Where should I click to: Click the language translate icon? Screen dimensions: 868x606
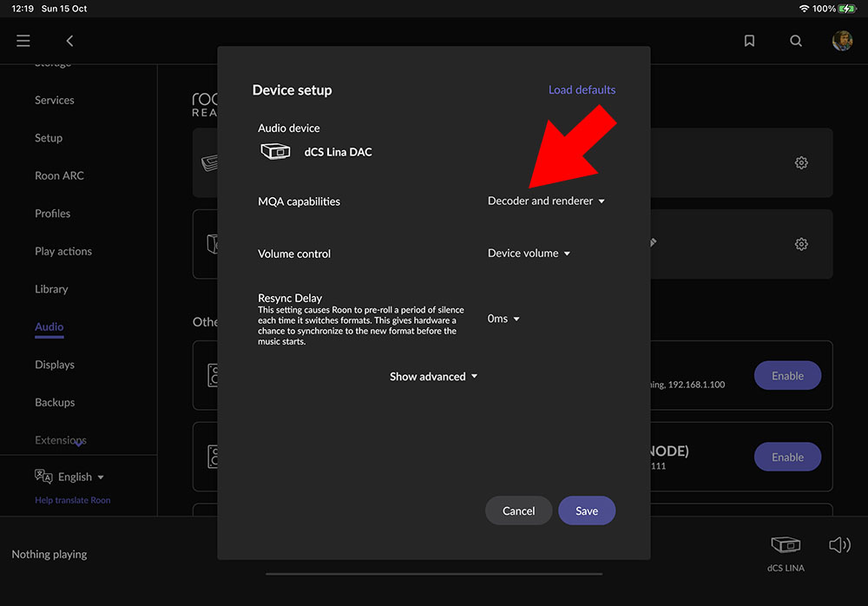coord(43,477)
